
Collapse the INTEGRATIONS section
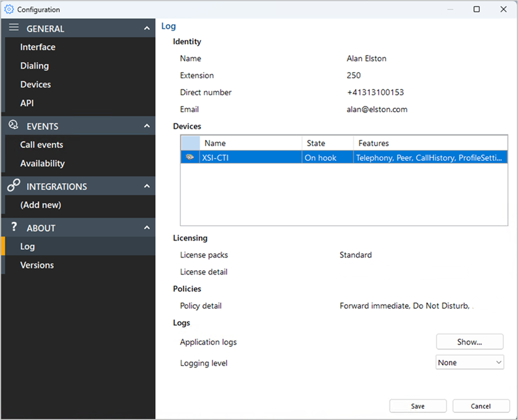tap(146, 186)
